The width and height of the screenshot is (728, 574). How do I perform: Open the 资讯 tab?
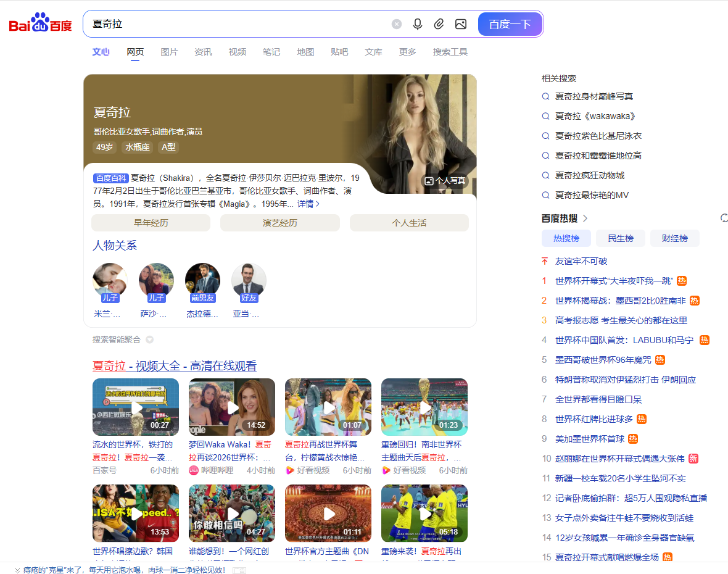click(203, 52)
